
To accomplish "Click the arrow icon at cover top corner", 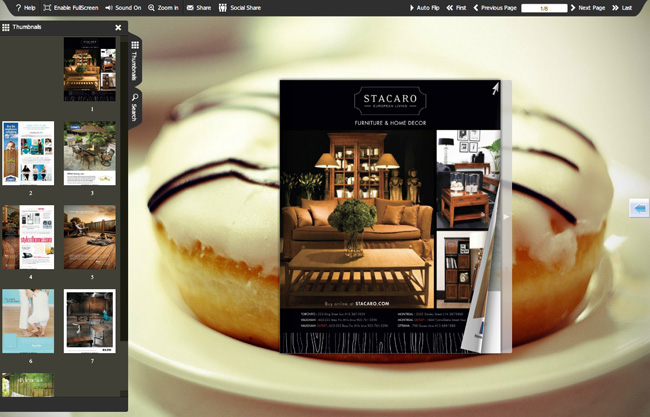I will pos(495,88).
